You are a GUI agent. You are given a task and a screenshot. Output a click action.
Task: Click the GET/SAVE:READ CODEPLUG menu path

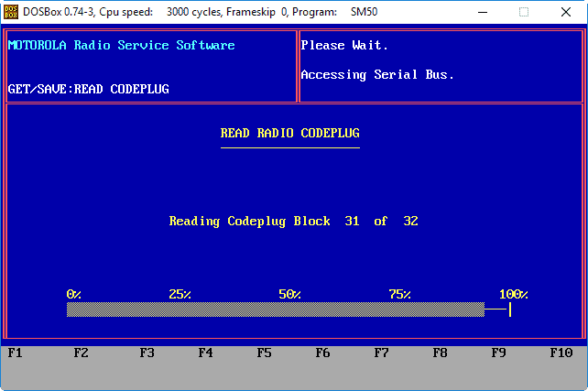tap(88, 90)
